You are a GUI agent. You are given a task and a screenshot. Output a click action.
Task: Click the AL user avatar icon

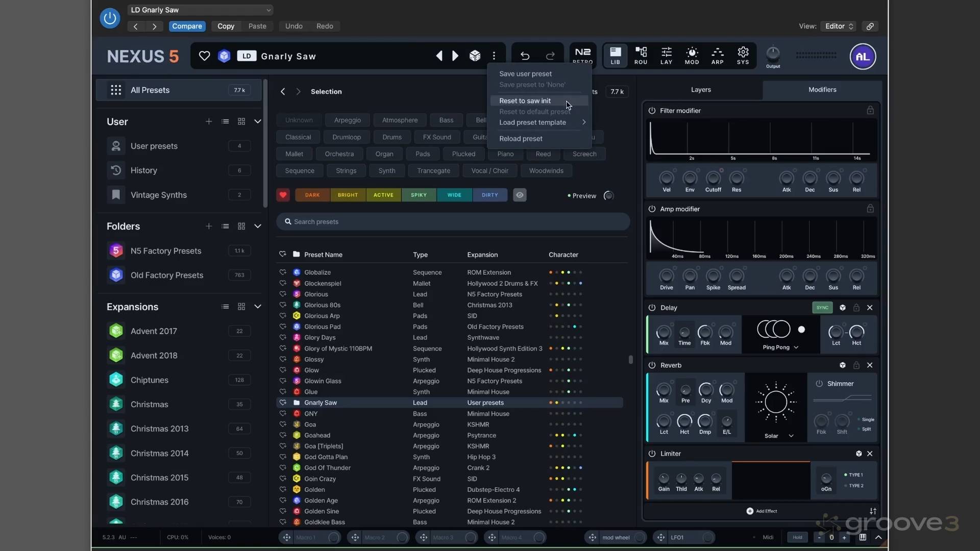863,57
